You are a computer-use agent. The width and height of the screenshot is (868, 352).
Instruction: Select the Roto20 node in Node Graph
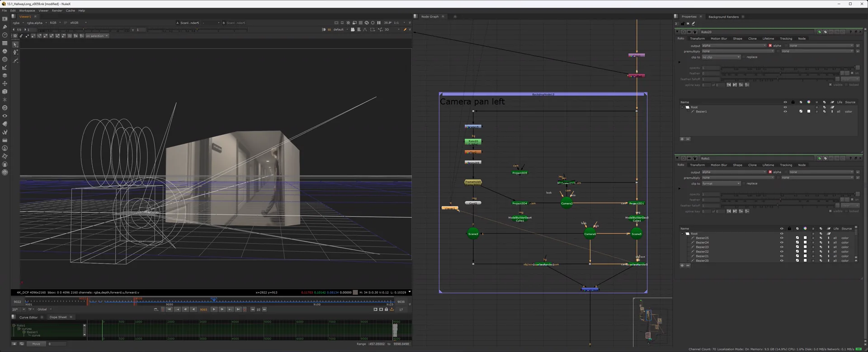(x=473, y=141)
